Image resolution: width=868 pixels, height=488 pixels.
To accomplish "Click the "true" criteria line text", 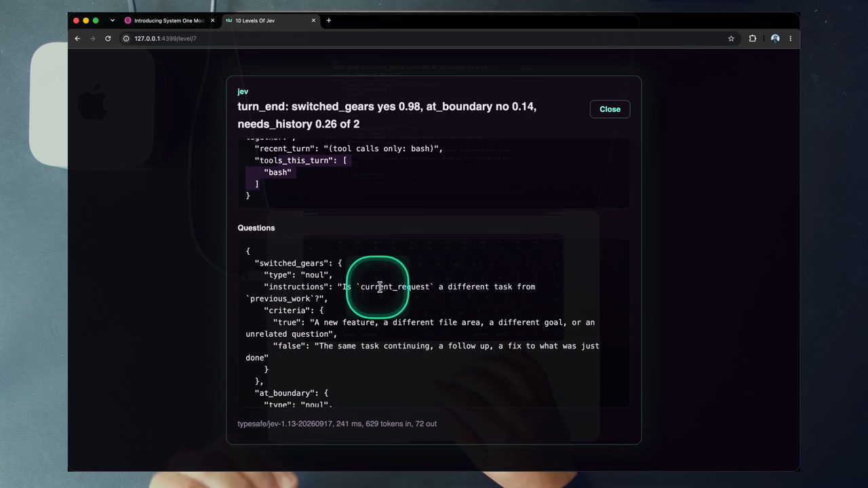I will click(x=420, y=328).
